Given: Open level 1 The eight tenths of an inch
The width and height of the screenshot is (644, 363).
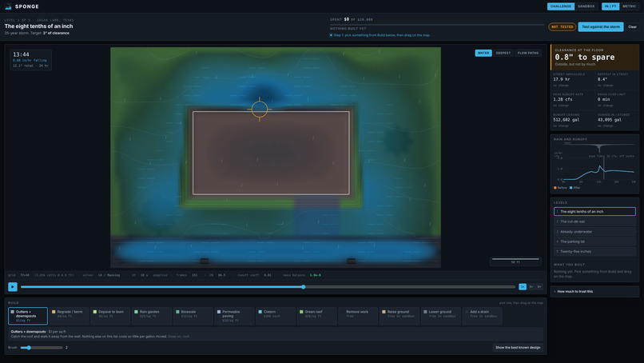Looking at the screenshot, I should tap(594, 212).
